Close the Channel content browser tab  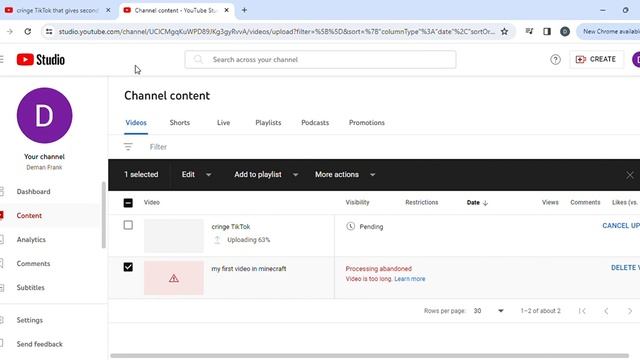tap(227, 10)
